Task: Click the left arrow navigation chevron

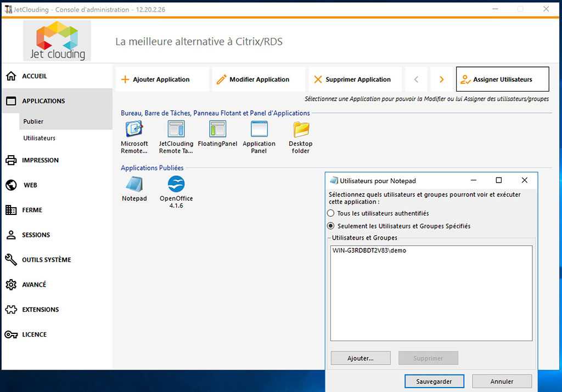Action: (x=416, y=79)
